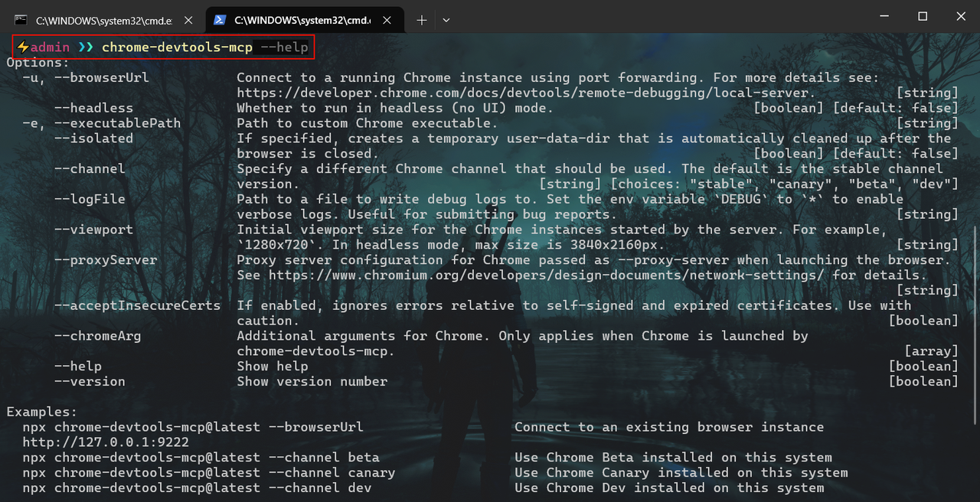The width and height of the screenshot is (980, 502).
Task: Click the "-u, --browserUrl" option name
Action: (x=86, y=77)
